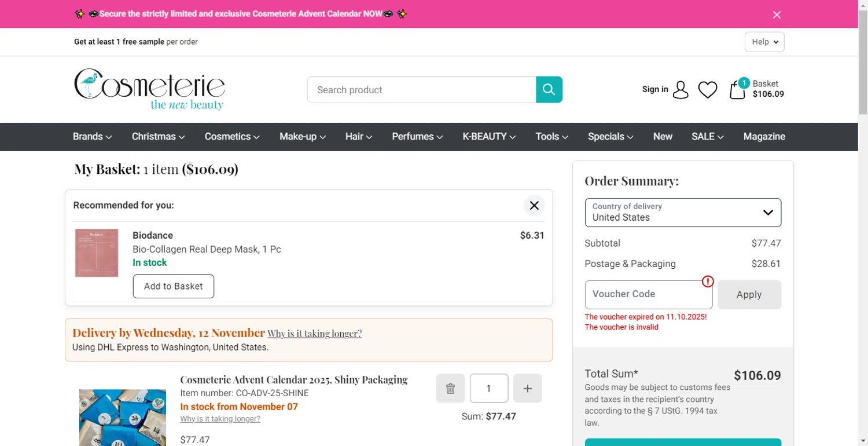The width and height of the screenshot is (868, 446).
Task: Click the Biodance brand name
Action: coord(153,235)
